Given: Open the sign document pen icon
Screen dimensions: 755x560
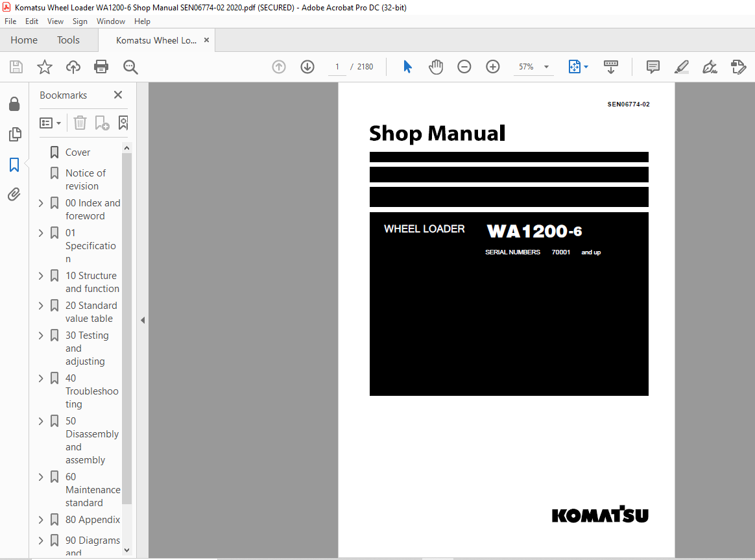Looking at the screenshot, I should [x=710, y=67].
